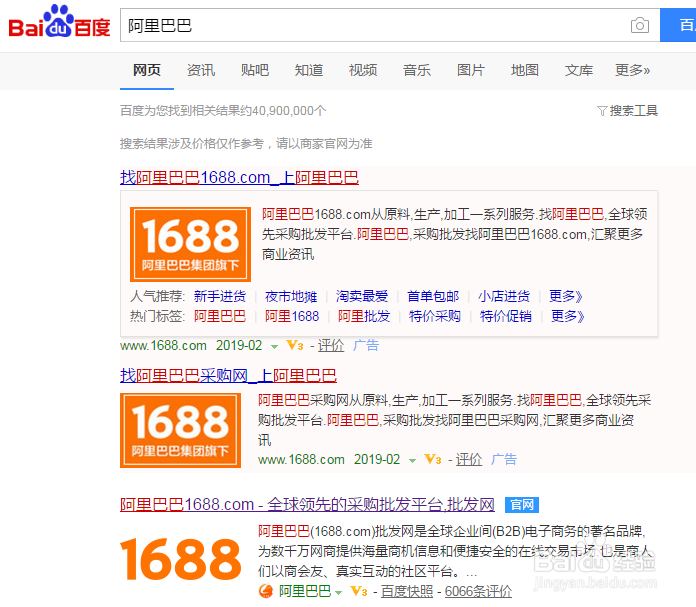Open the first 1688 阿里巴巴集团旗下 thumbnail

[x=190, y=244]
